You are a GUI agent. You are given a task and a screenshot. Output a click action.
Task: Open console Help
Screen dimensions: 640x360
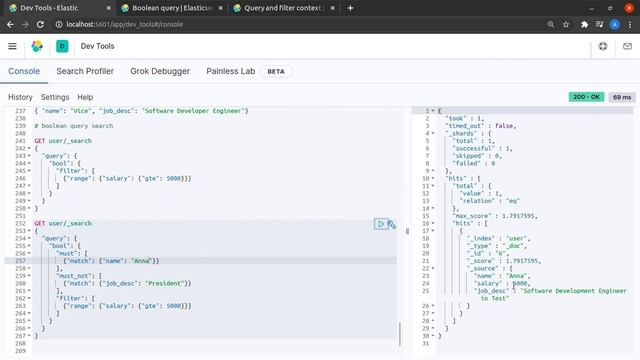click(x=85, y=97)
